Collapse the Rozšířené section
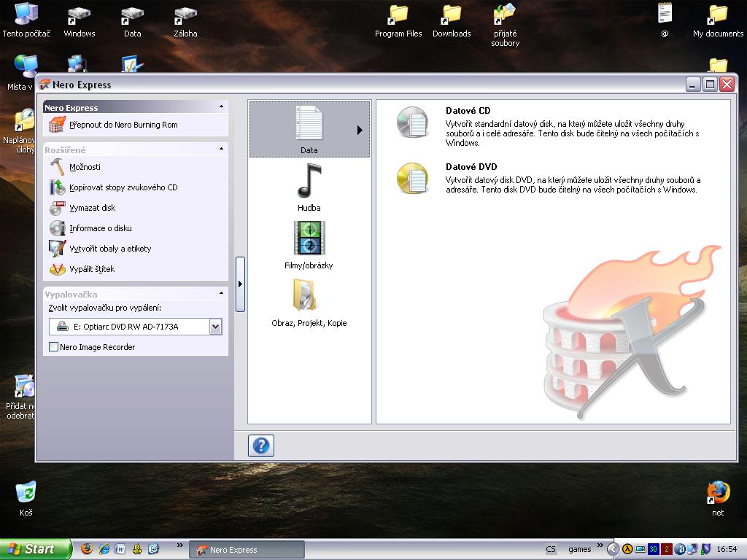This screenshot has width=747, height=560. click(x=221, y=149)
